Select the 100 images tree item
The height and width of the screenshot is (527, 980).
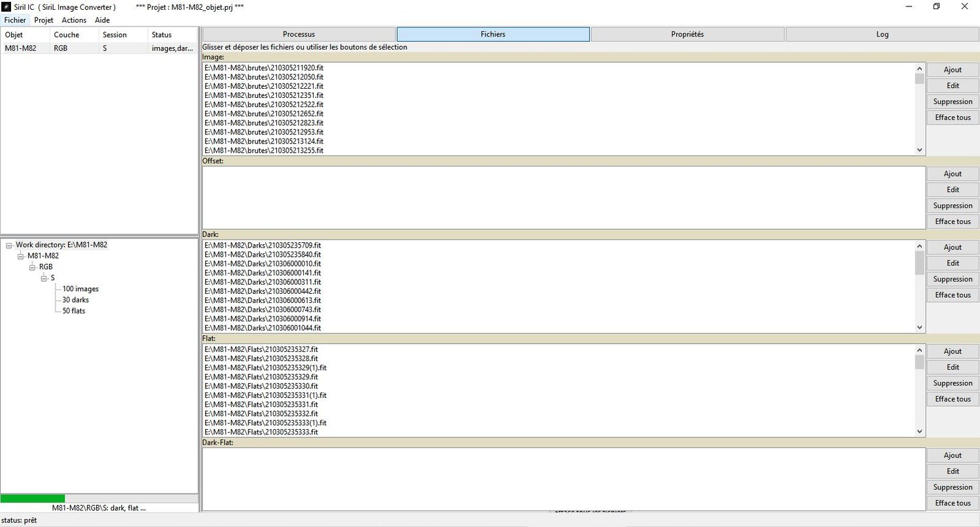(x=80, y=289)
